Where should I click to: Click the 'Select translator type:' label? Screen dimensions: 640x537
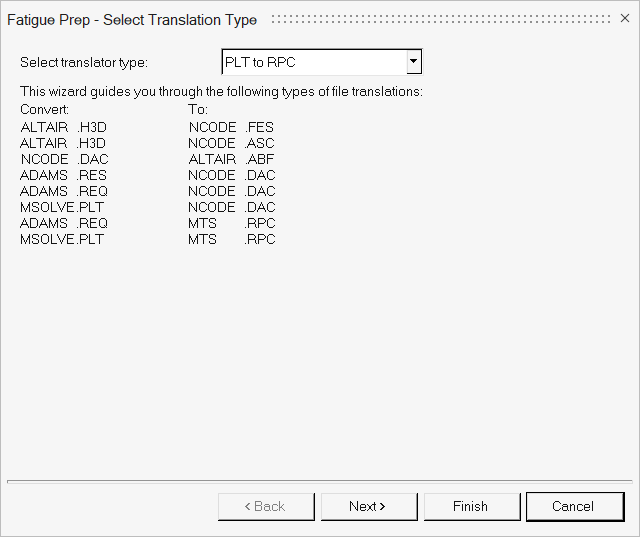pos(84,63)
